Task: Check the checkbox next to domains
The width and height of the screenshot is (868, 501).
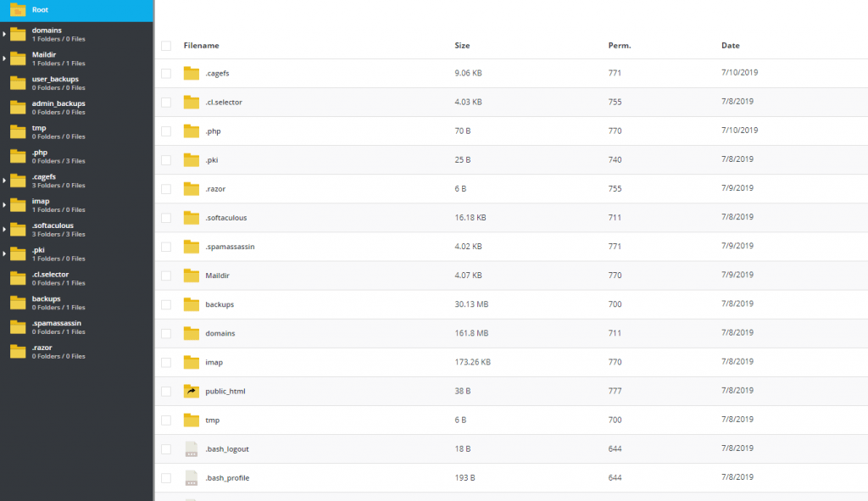Action: (165, 332)
